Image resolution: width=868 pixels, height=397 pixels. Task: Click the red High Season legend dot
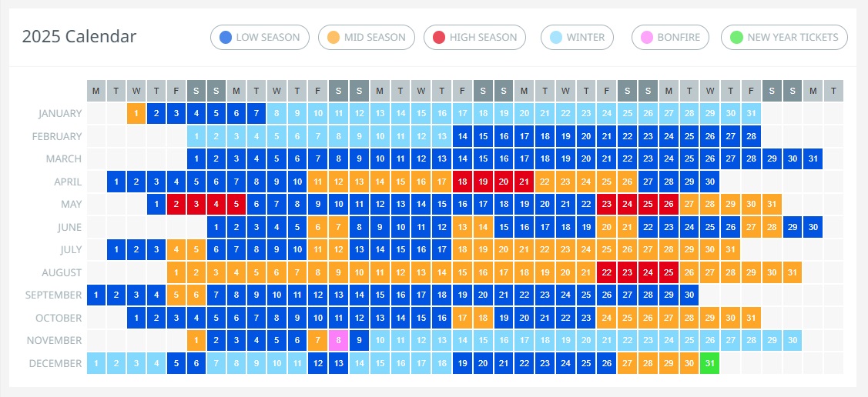(x=439, y=37)
